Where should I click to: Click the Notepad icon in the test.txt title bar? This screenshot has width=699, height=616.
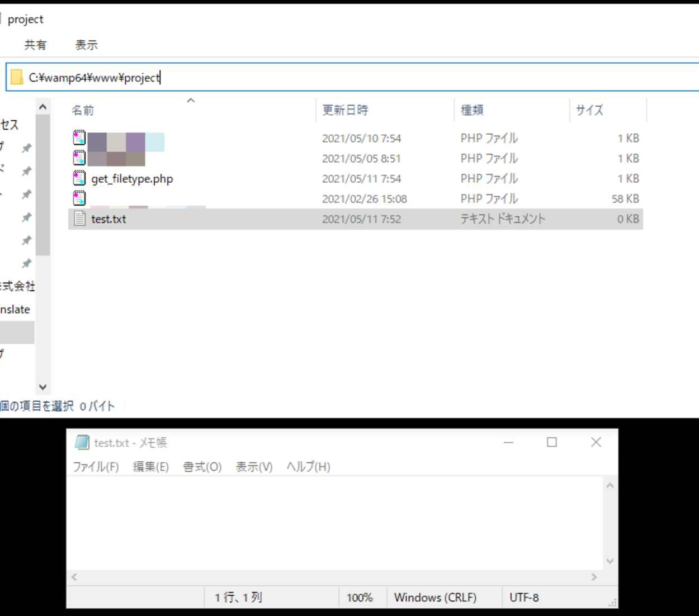(x=82, y=442)
